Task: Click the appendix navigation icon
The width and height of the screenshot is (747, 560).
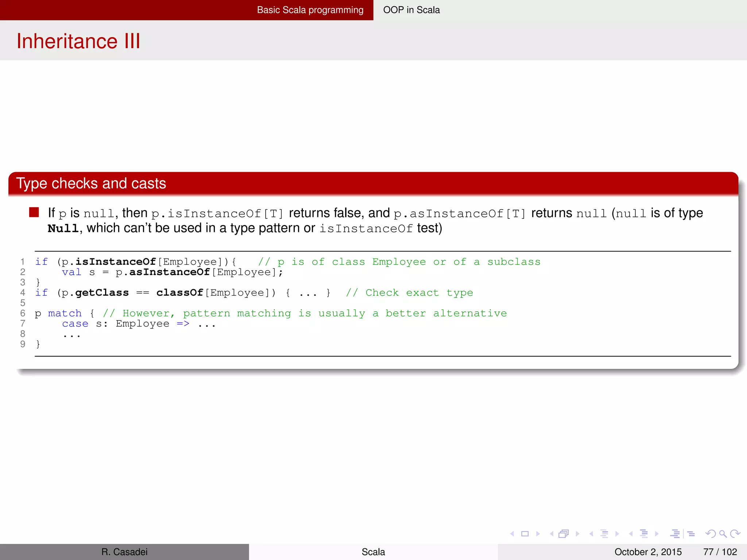Action: (691, 534)
